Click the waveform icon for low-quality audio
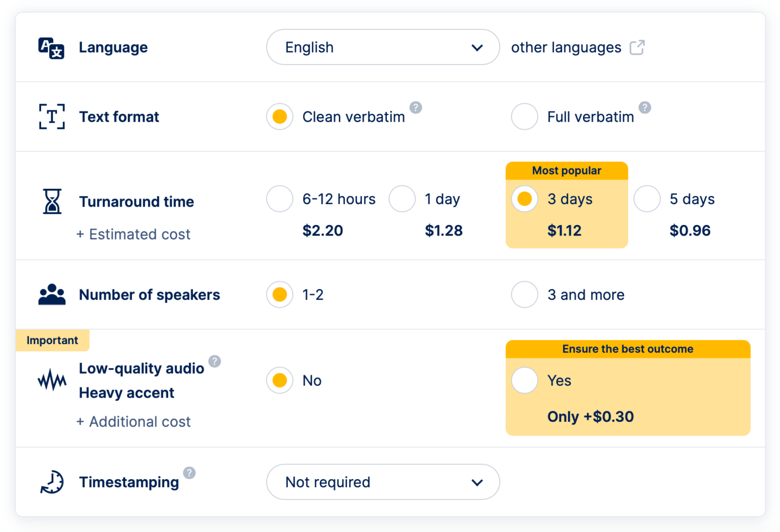Image resolution: width=780 pixels, height=532 pixels. (x=52, y=380)
